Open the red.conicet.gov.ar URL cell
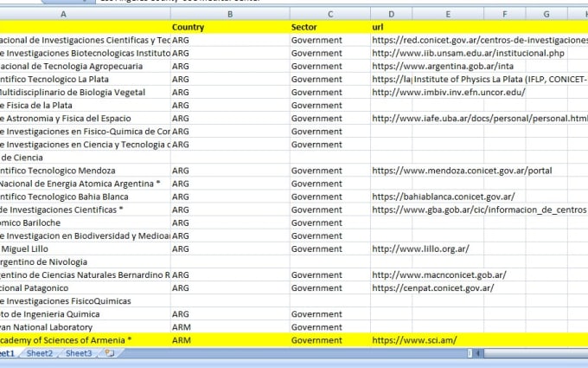 point(479,40)
